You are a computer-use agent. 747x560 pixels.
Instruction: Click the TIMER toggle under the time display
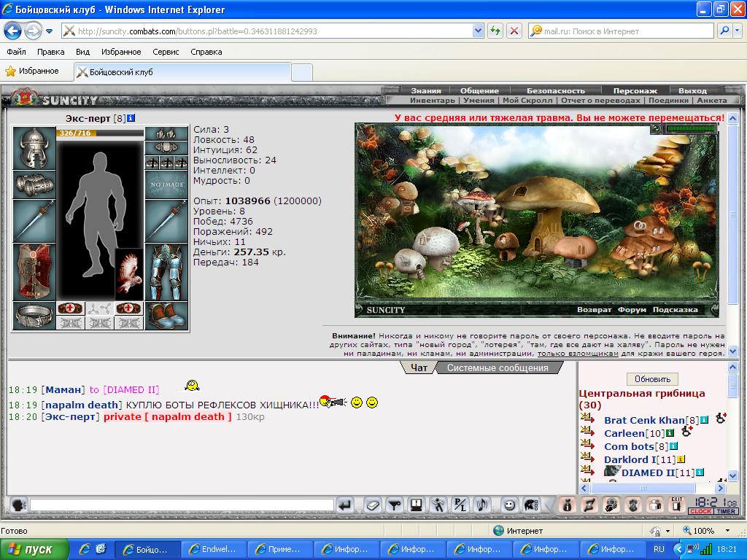(x=726, y=511)
